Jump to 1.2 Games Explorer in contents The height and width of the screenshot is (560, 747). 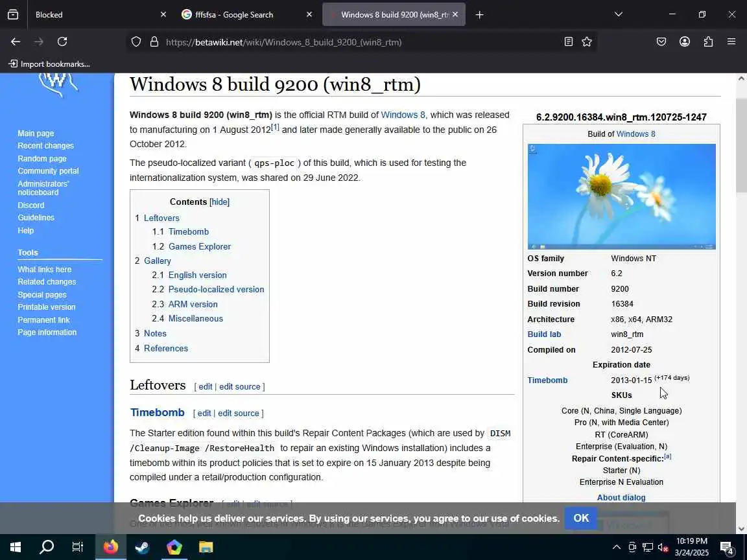coord(191,247)
